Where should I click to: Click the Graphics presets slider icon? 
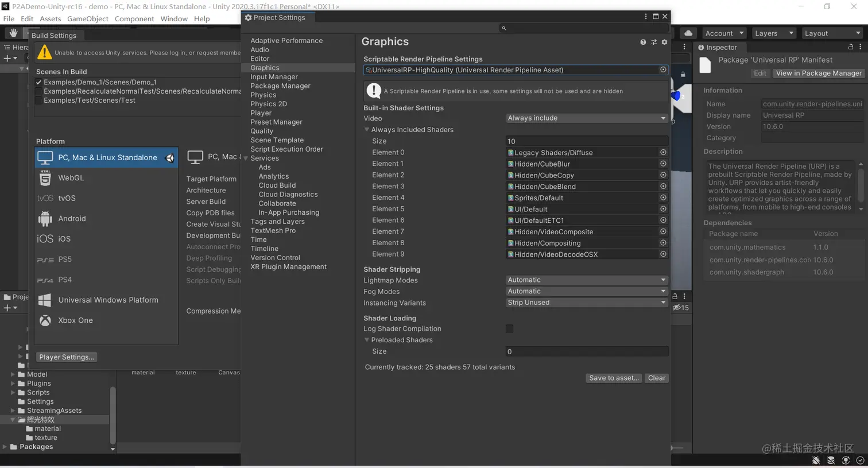(654, 42)
